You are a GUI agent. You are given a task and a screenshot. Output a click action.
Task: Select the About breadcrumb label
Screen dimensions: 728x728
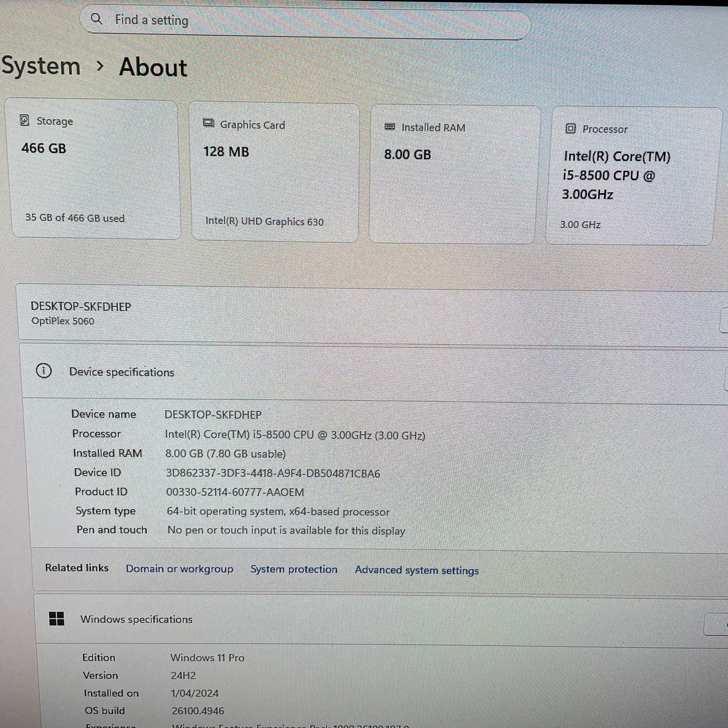pyautogui.click(x=152, y=67)
